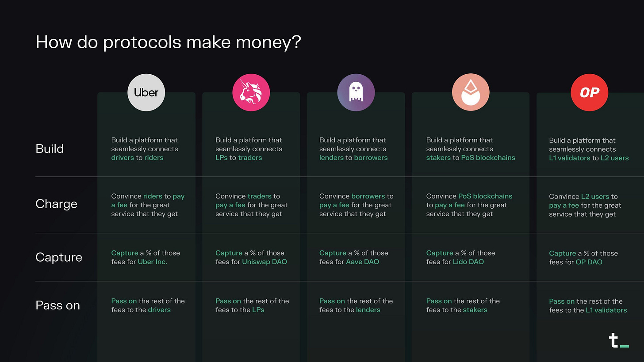Click 'lenders to borrowers' in the Aave column
This screenshot has height=362, width=644.
pyautogui.click(x=353, y=158)
